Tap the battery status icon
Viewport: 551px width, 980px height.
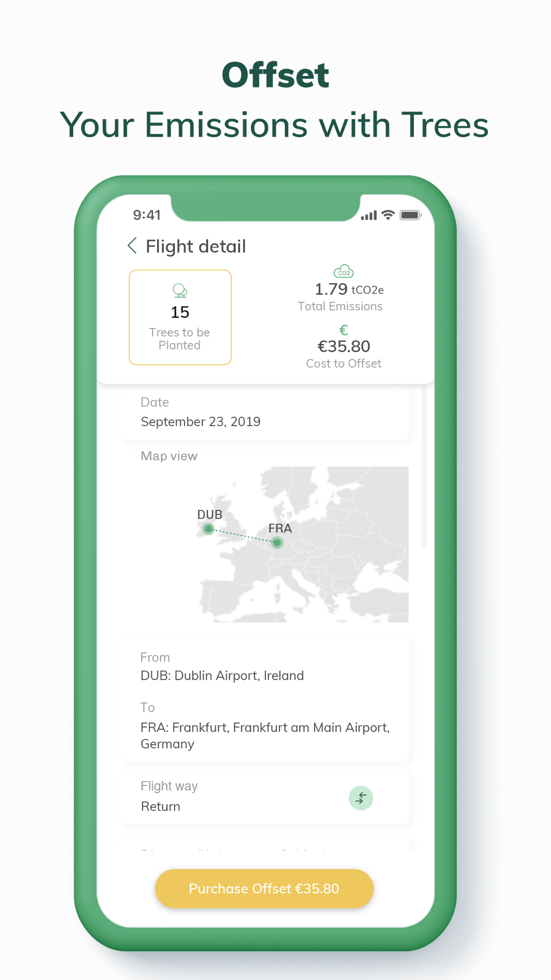pos(410,215)
